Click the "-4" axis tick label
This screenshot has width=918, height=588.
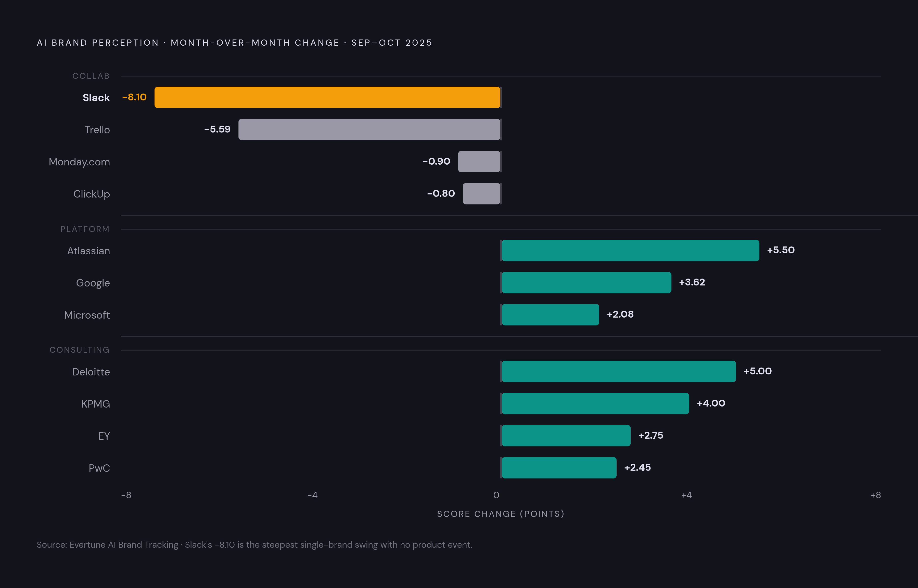(x=312, y=495)
